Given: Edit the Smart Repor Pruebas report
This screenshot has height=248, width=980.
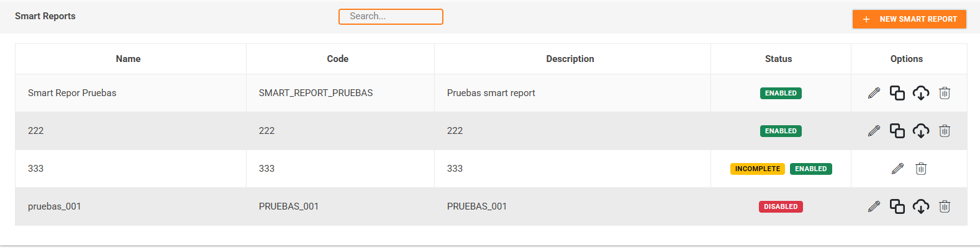Looking at the screenshot, I should pyautogui.click(x=874, y=93).
